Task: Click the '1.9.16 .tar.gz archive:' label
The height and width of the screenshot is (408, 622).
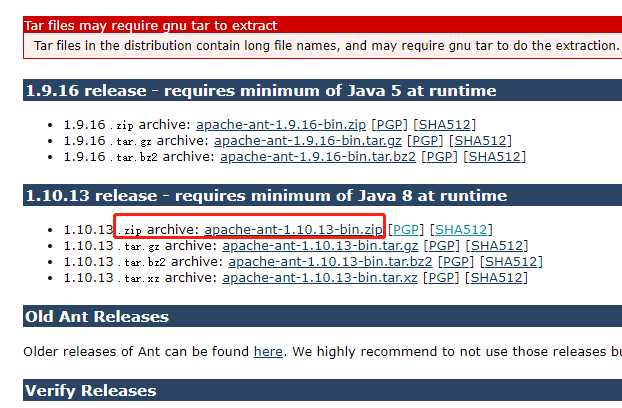Action: [x=136, y=141]
